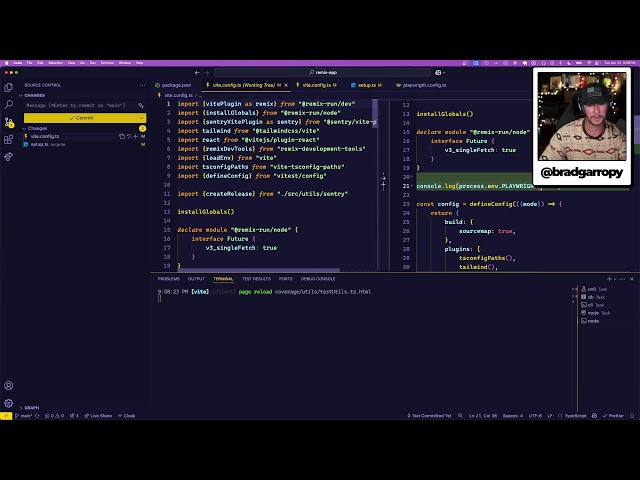Viewport: 640px width, 480px height.
Task: Click the Cloak status bar item
Action: pos(127,416)
